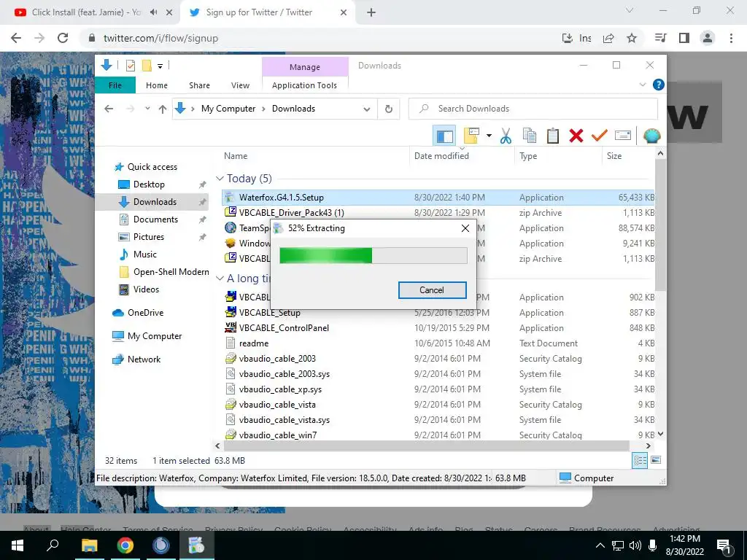This screenshot has width=747, height=560.
Task: Open the recent locations dropdown
Action: [x=147, y=109]
